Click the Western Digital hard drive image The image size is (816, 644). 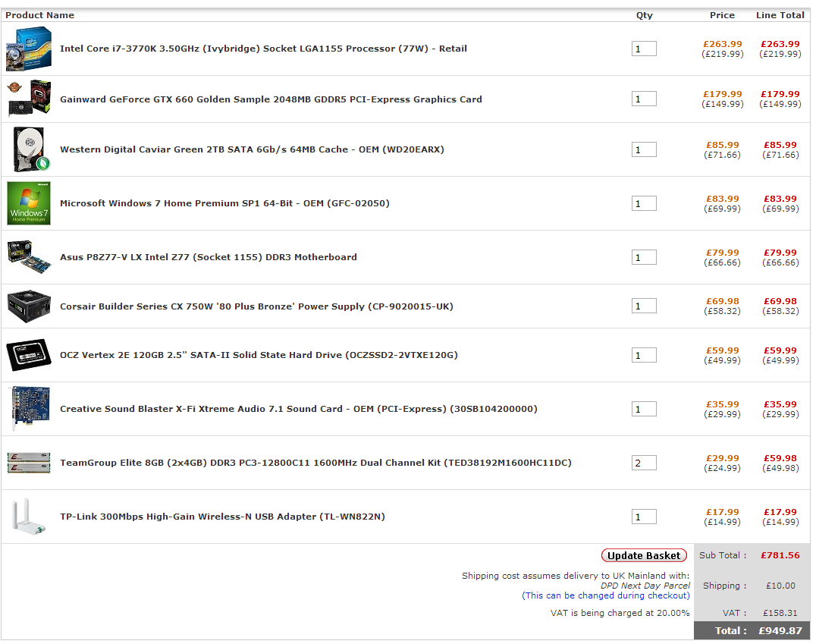[30, 149]
